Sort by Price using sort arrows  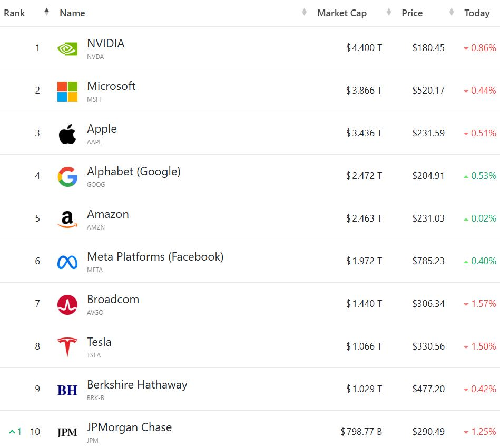452,12
